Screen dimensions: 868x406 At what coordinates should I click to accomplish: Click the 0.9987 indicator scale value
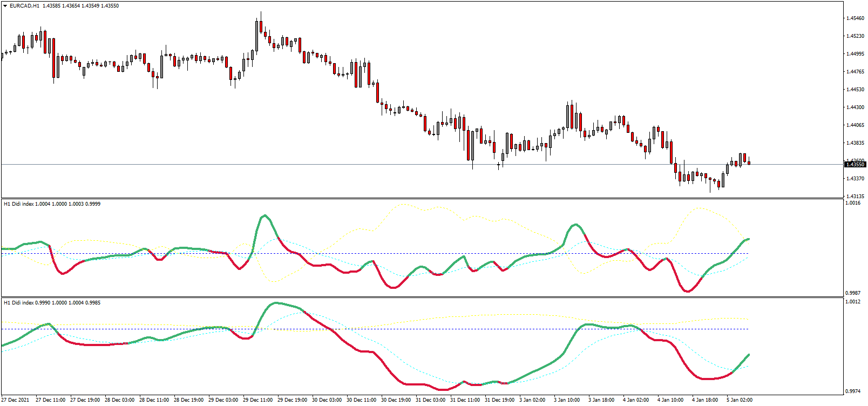pyautogui.click(x=853, y=293)
